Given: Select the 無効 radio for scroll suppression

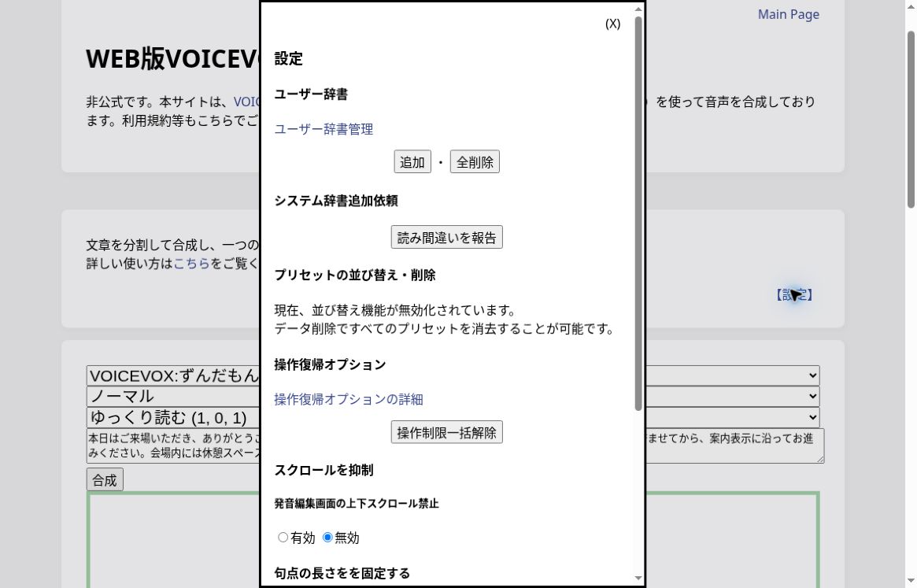Looking at the screenshot, I should [x=327, y=537].
